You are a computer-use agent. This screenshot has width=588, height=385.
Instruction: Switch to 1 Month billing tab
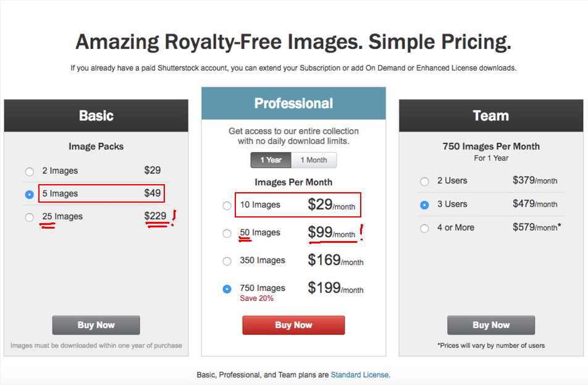tap(314, 160)
